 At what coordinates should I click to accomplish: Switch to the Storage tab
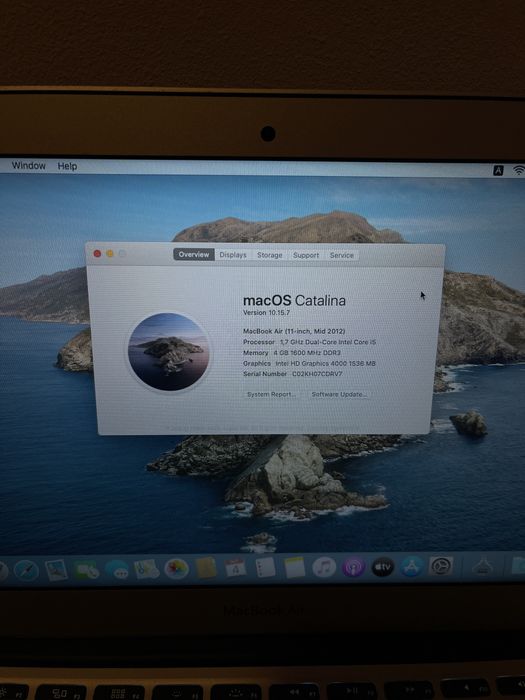[269, 255]
